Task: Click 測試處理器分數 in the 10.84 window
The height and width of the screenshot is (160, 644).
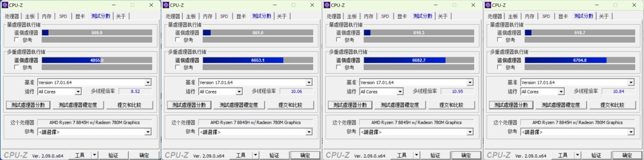Action: [x=511, y=105]
